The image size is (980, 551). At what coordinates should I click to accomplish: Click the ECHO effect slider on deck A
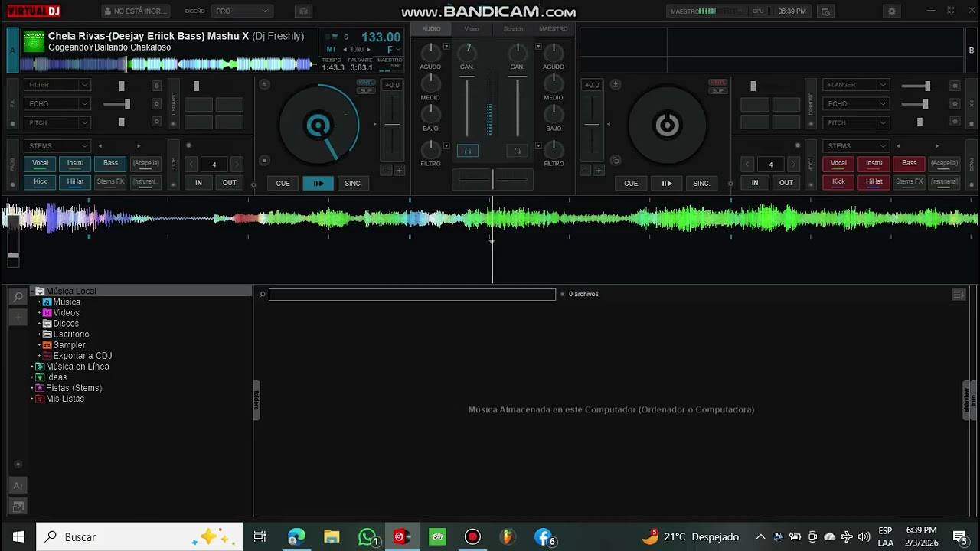coord(117,104)
